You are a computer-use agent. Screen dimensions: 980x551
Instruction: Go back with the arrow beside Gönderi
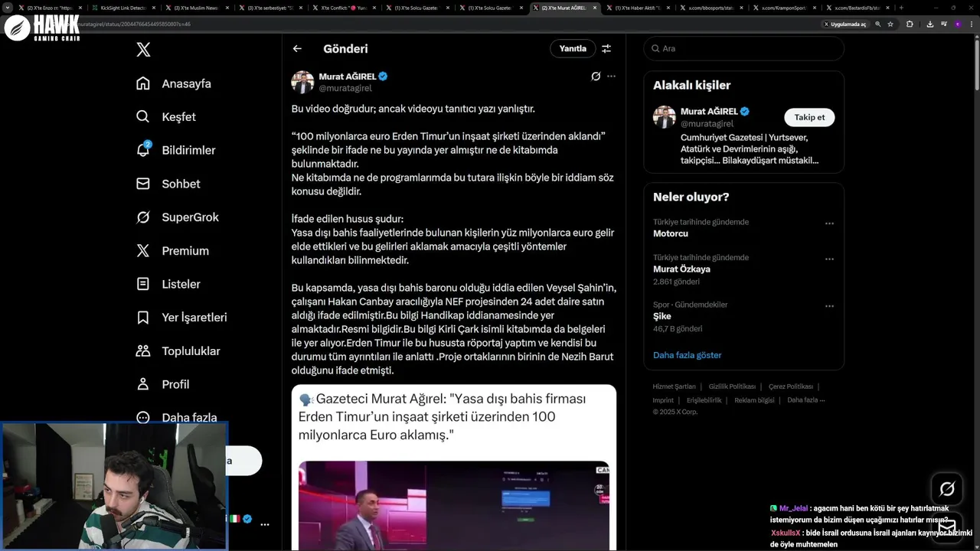pyautogui.click(x=297, y=48)
